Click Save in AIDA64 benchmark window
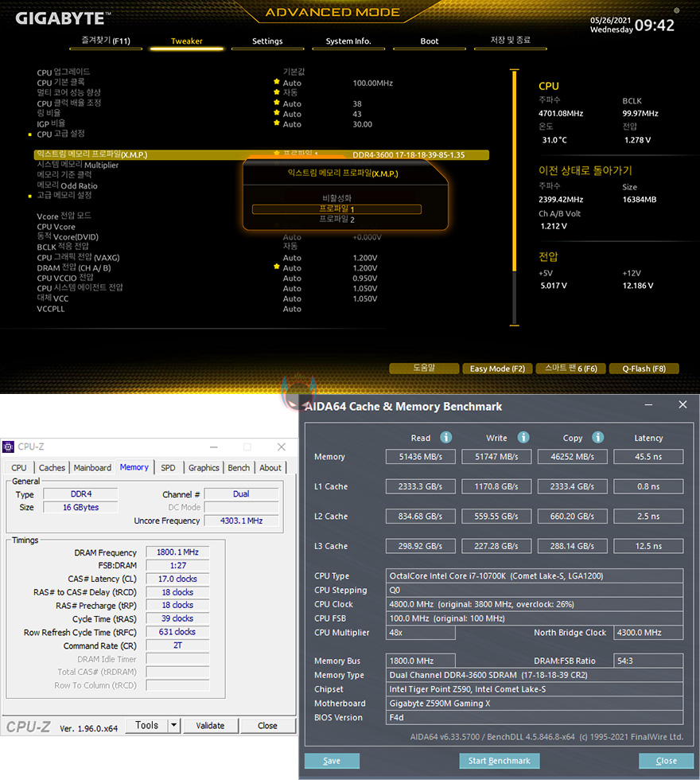 tap(332, 761)
